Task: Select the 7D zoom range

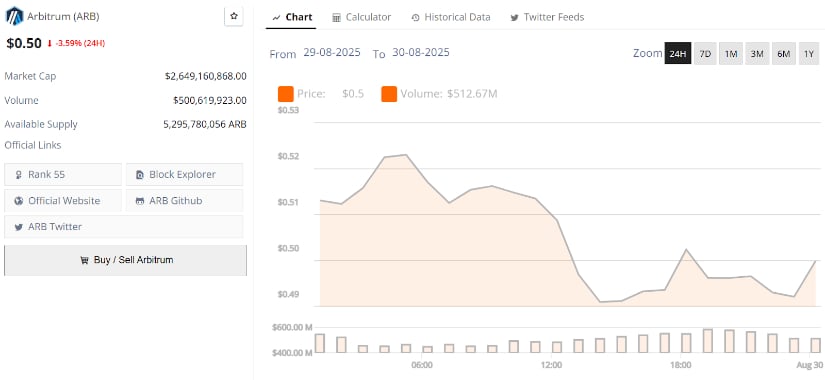Action: [705, 54]
